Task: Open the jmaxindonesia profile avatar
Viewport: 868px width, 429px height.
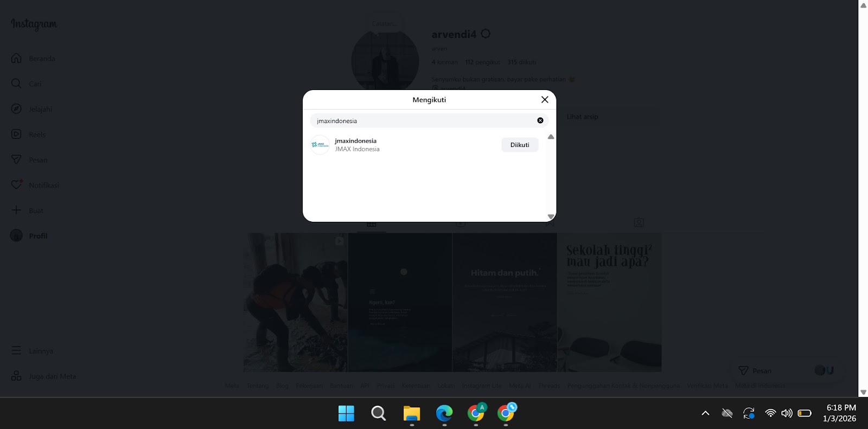Action: point(320,145)
